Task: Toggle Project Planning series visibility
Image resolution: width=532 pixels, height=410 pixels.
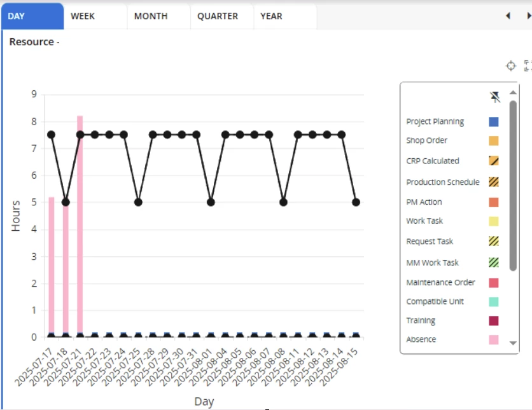Action: pyautogui.click(x=493, y=121)
